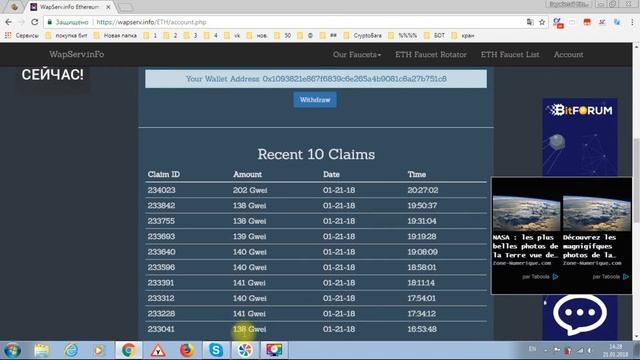Go to the Account page
Screen dimensions: 640x360
(568, 54)
